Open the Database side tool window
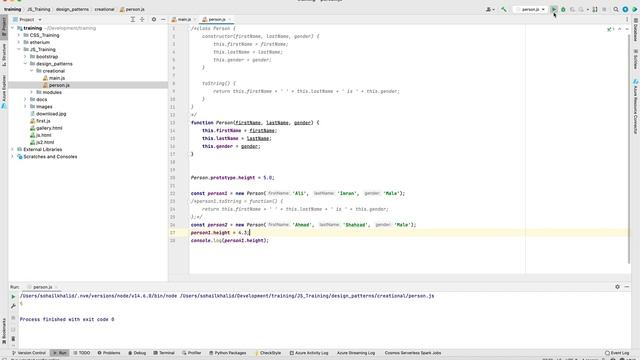 [636, 29]
